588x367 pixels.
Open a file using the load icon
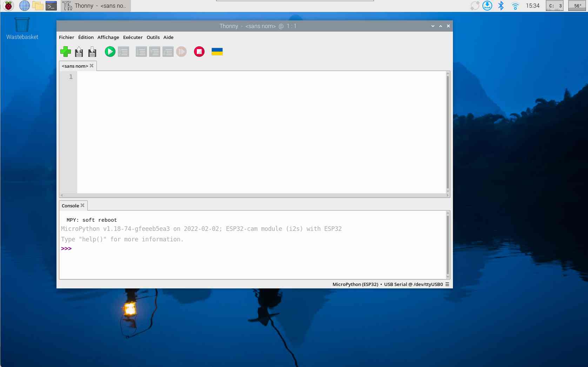79,52
